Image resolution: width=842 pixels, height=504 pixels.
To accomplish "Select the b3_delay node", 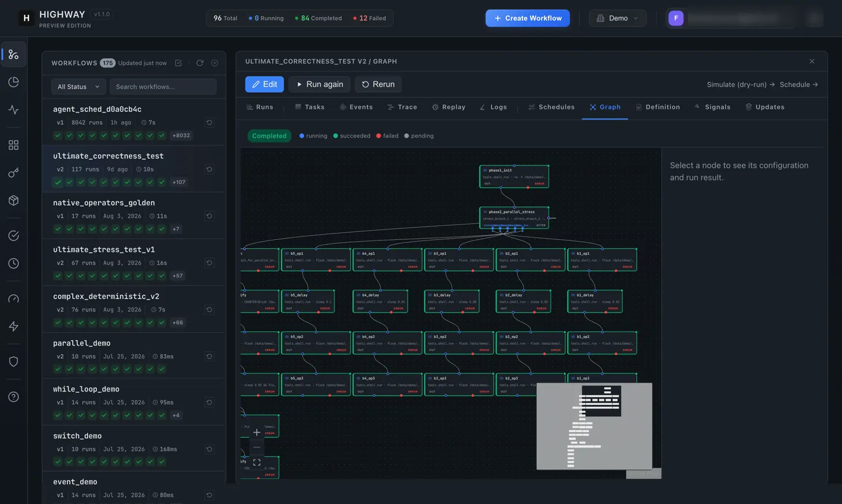I will (x=452, y=301).
